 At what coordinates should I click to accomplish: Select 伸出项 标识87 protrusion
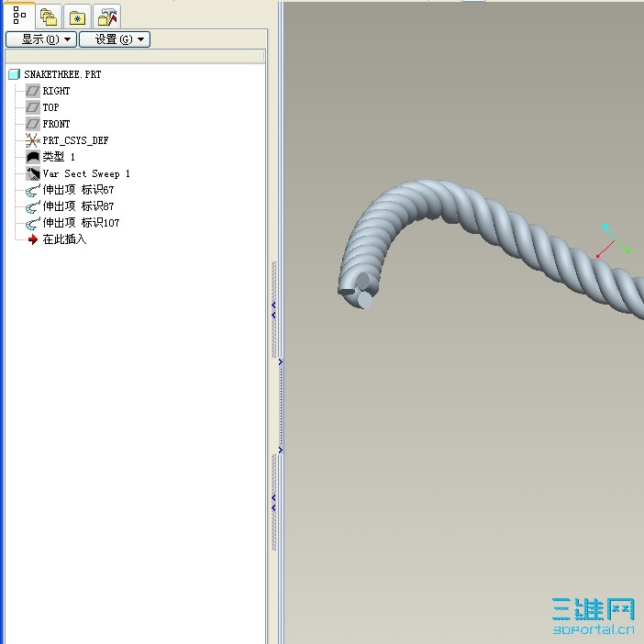[78, 206]
